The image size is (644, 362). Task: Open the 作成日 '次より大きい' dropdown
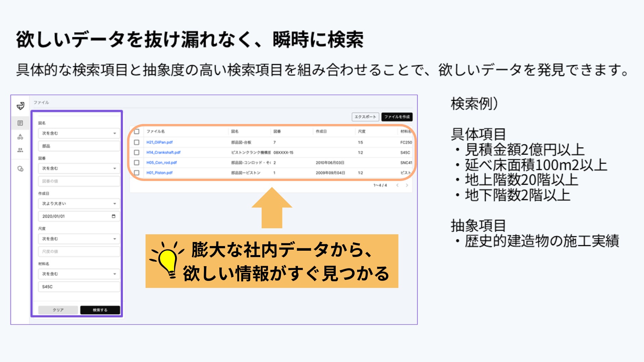coord(79,203)
